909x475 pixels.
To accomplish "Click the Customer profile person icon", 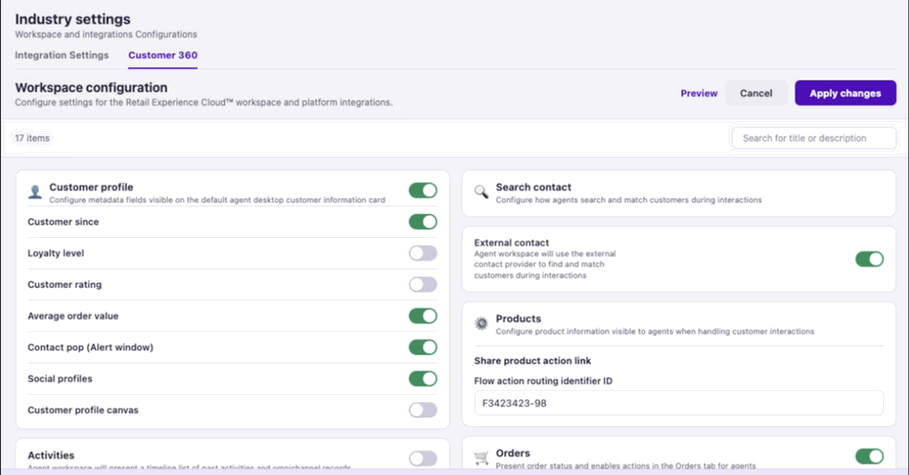I will click(x=35, y=192).
